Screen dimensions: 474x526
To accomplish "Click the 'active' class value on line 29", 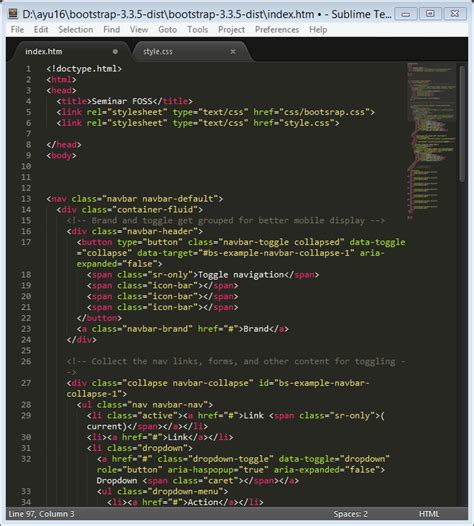I will click(x=157, y=416).
